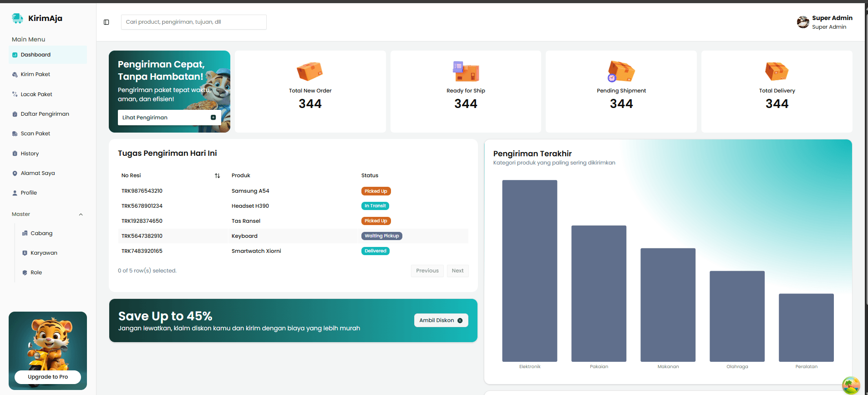Click the Elektronik chart bar
The image size is (868, 395).
click(x=530, y=271)
